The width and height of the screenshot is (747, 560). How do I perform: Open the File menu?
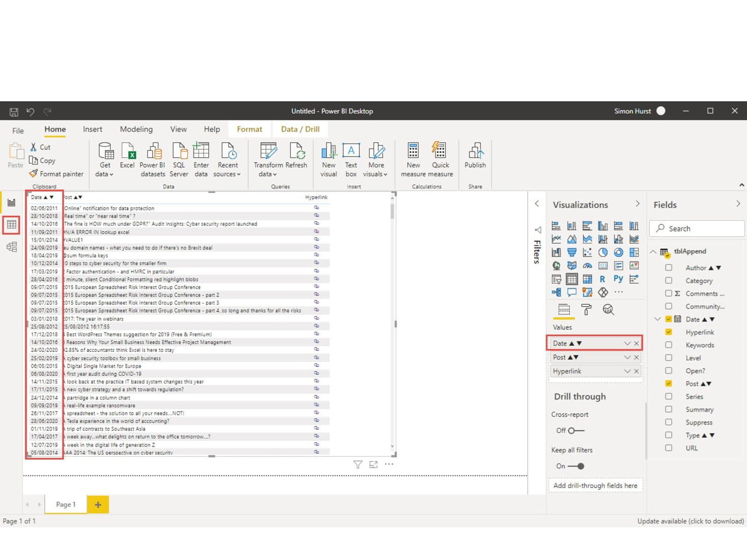[18, 131]
